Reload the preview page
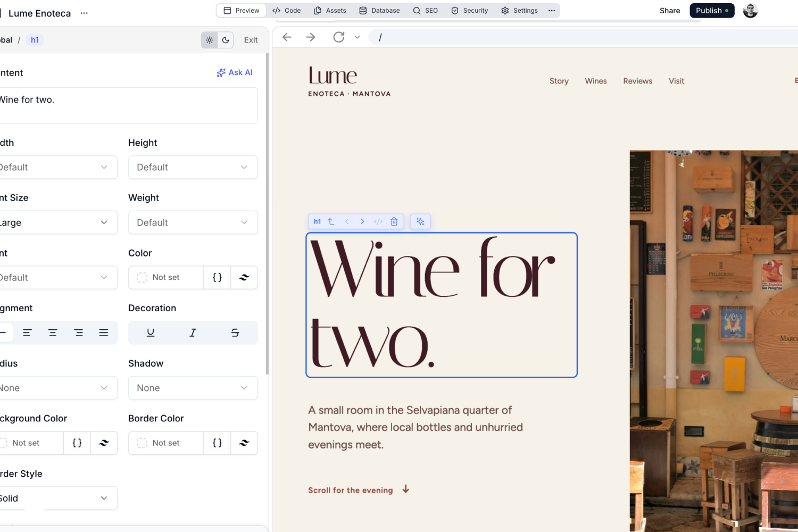Image resolution: width=798 pixels, height=532 pixels. [339, 37]
